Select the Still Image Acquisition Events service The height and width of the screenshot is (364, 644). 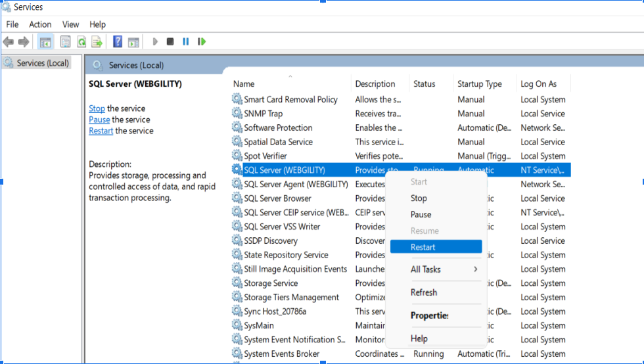click(x=295, y=269)
